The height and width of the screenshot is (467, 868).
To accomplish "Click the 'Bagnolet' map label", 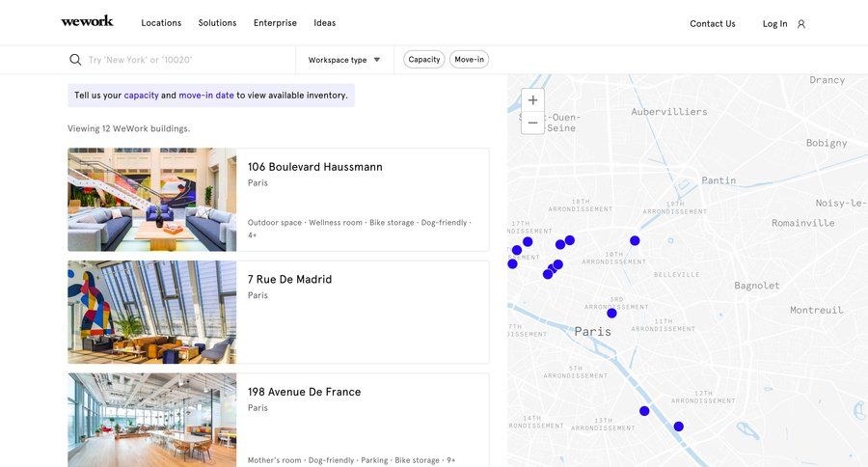I will point(757,286).
